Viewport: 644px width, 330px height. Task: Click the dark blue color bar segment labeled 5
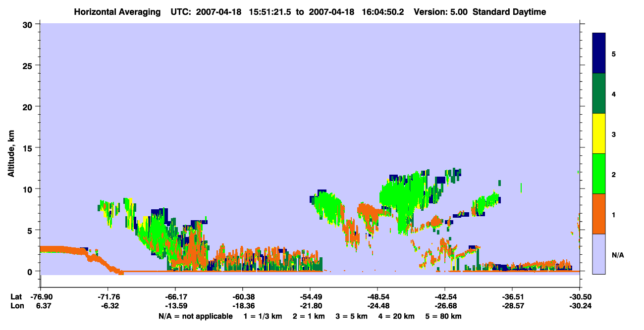coord(599,53)
